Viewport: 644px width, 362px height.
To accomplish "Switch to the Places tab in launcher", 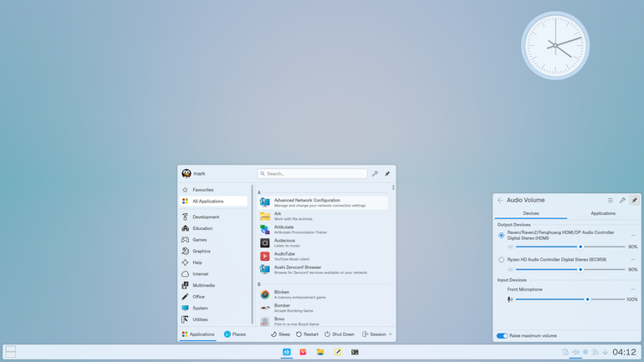I will (x=235, y=334).
